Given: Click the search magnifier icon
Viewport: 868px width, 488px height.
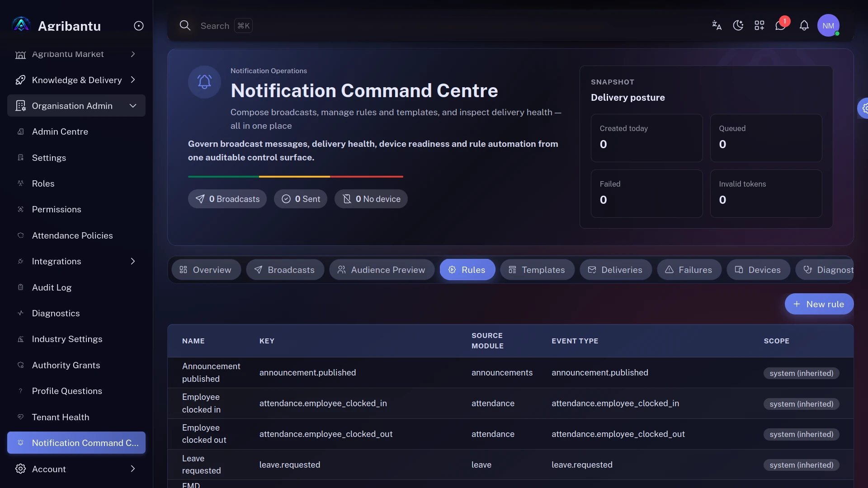Looking at the screenshot, I should click(185, 25).
